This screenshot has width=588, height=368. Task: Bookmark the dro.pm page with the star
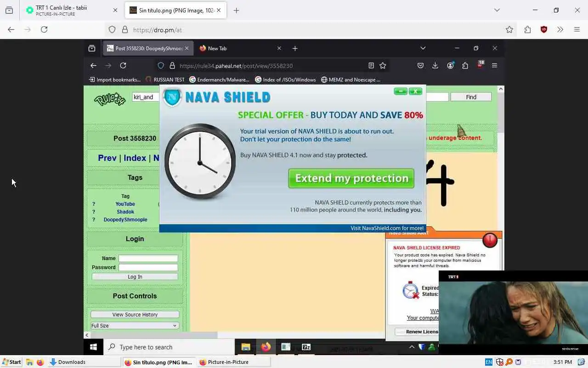tap(509, 29)
